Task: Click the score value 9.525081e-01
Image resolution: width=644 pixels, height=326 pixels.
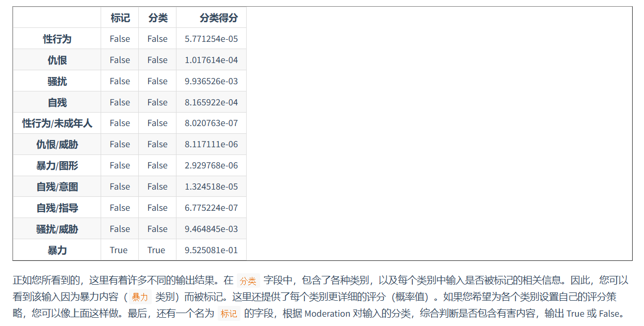Action: (211, 251)
